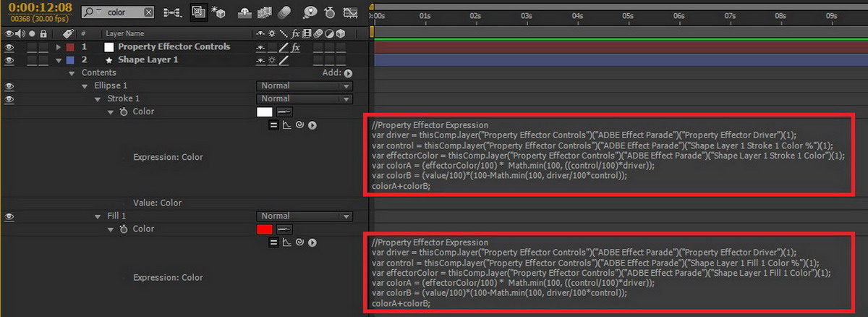Open the white stroke color swatch
The image size is (868, 317).
tap(265, 111)
